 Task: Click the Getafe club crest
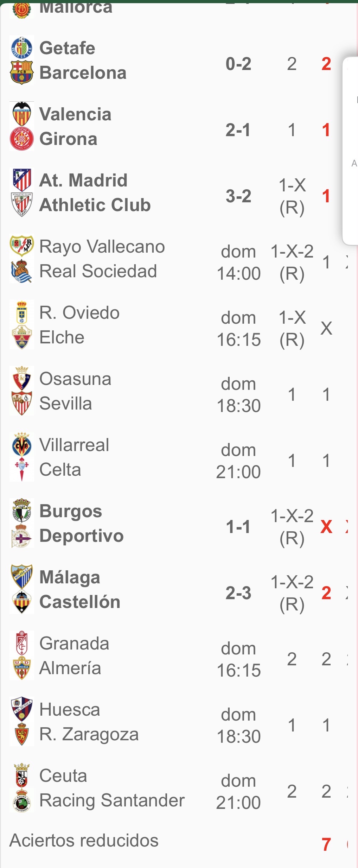[x=22, y=48]
